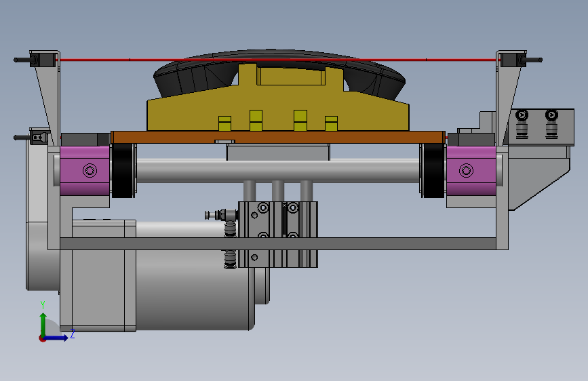Screen dimensions: 588x381
Task: Select the left magenta bearing block
Action: point(85,171)
